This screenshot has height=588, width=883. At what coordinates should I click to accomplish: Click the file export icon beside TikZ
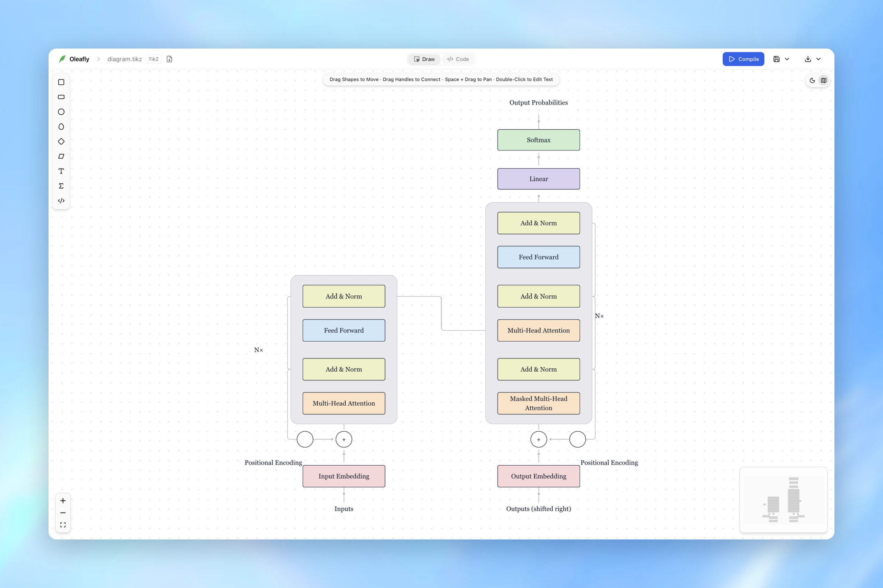click(170, 59)
